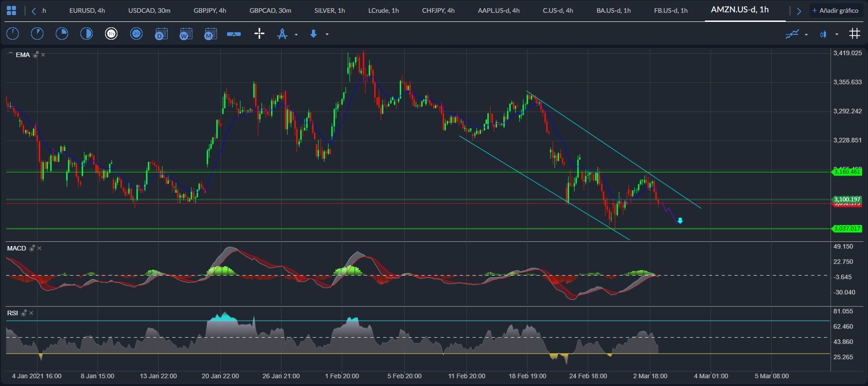The height and width of the screenshot is (386, 868).
Task: Switch to the weekly (W) timeframe
Action: (x=186, y=34)
